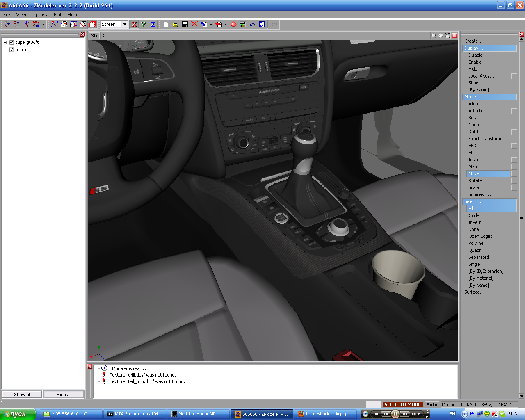Image resolution: width=525 pixels, height=420 pixels.
Task: Click the viewport zoom-extents icon
Action: click(x=447, y=36)
